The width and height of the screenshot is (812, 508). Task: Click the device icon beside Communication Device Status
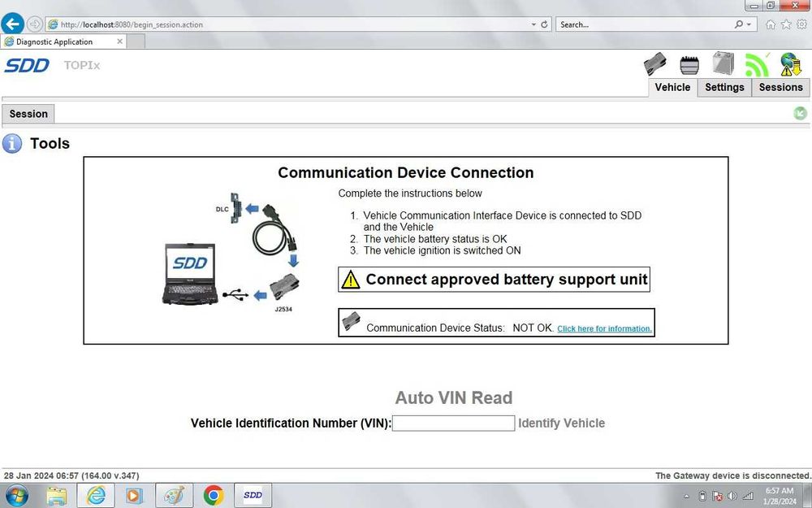coord(351,321)
